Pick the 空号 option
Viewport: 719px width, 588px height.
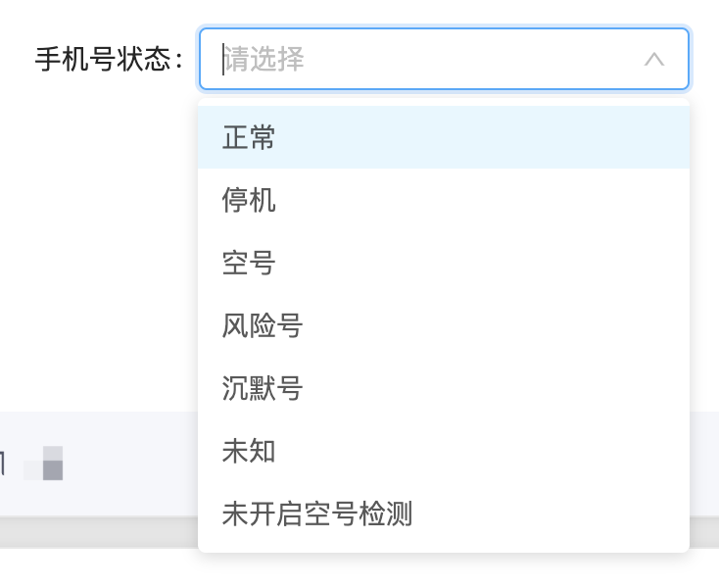[x=444, y=263]
